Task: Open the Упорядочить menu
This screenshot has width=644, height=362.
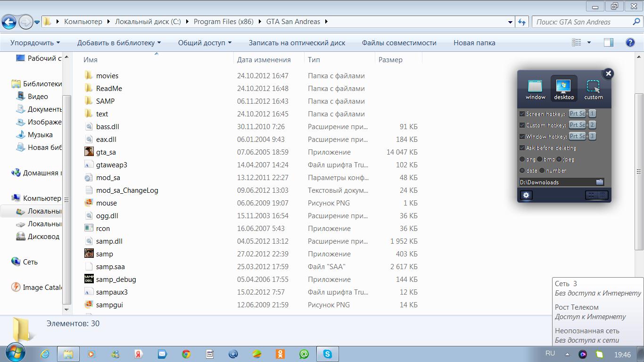Action: click(35, 43)
